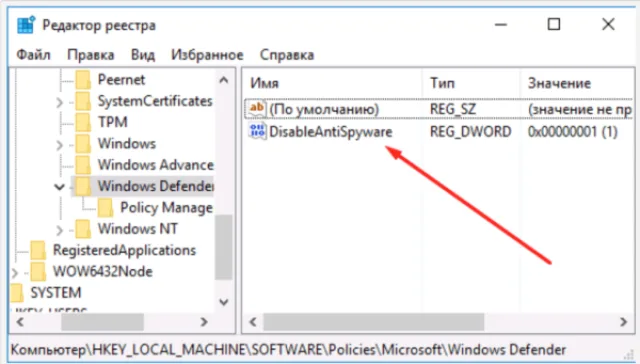This screenshot has height=364, width=640.
Task: Click the Registry Editor app icon in title bar
Action: point(26,25)
